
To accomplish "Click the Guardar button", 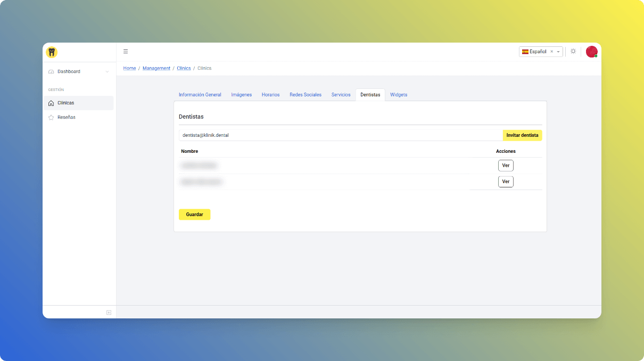I will click(194, 215).
